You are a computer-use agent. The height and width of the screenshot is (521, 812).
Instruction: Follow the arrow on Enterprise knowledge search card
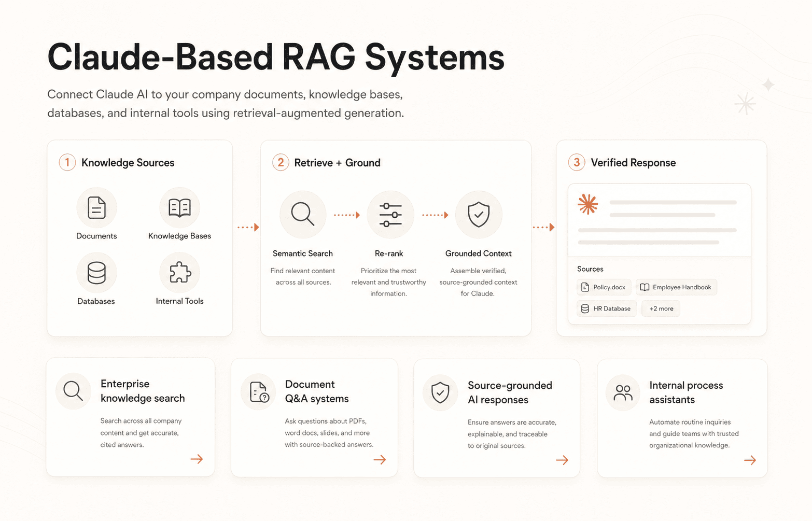[x=197, y=459]
